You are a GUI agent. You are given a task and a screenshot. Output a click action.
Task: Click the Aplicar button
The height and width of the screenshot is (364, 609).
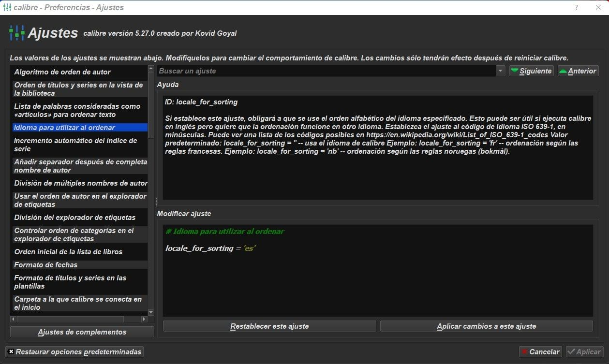click(x=584, y=352)
